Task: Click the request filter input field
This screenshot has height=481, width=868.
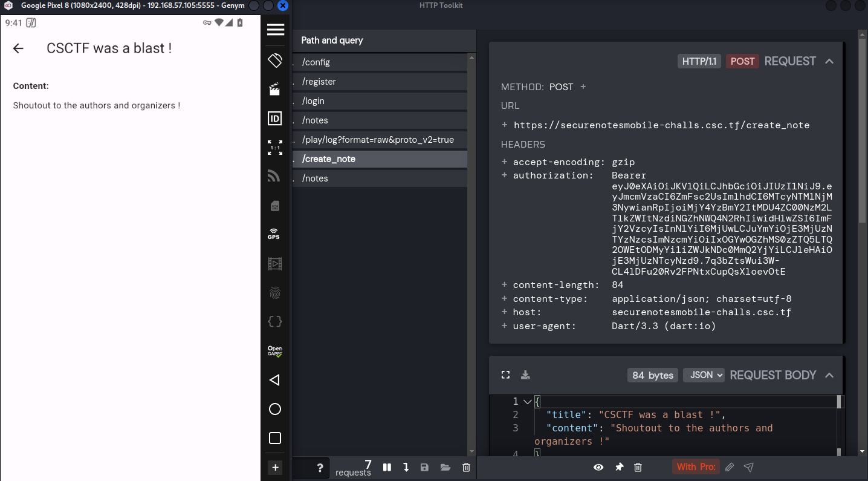Action: coord(302,467)
